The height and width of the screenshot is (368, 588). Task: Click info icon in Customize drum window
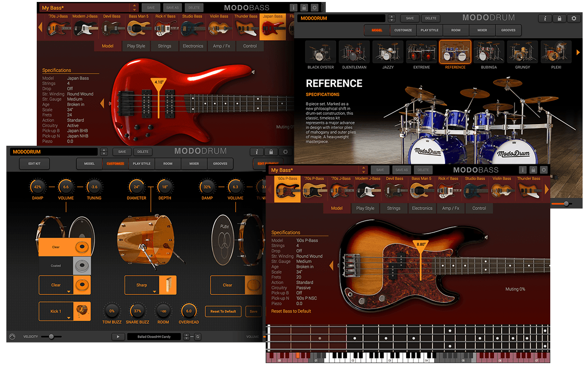click(x=257, y=152)
